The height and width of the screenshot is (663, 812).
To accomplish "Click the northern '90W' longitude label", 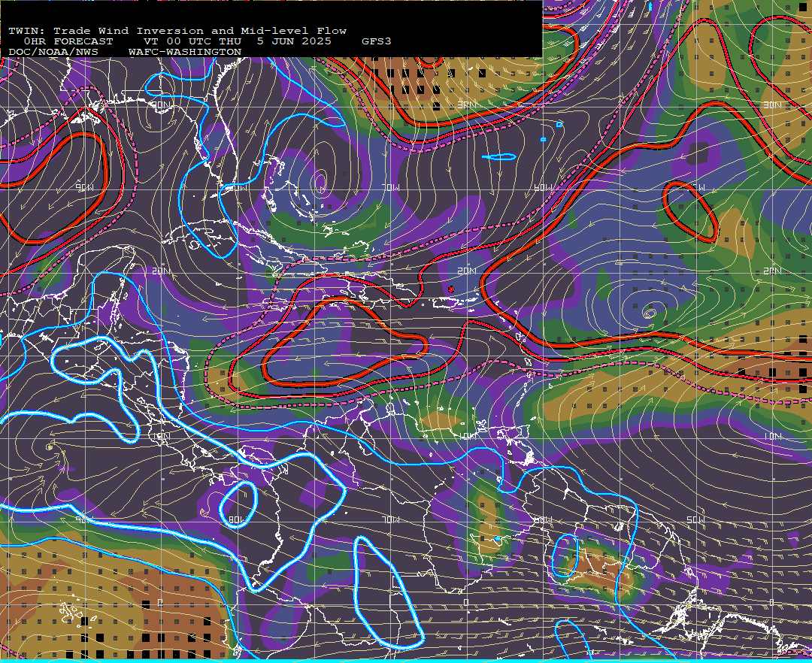I will pos(86,188).
